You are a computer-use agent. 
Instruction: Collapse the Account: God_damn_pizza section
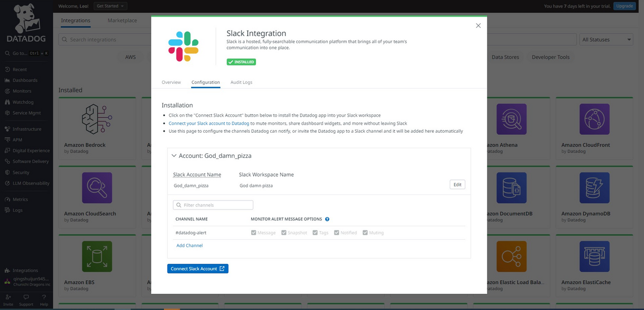[174, 156]
